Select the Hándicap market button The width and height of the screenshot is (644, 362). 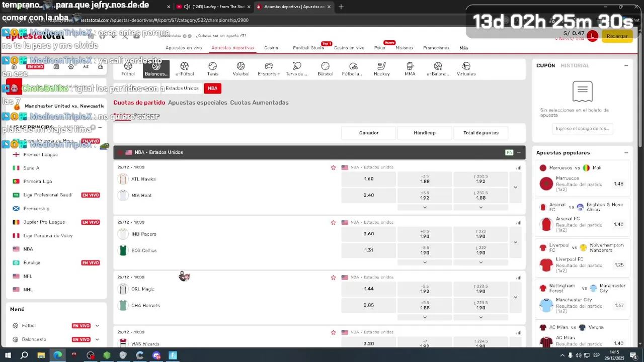click(x=425, y=133)
